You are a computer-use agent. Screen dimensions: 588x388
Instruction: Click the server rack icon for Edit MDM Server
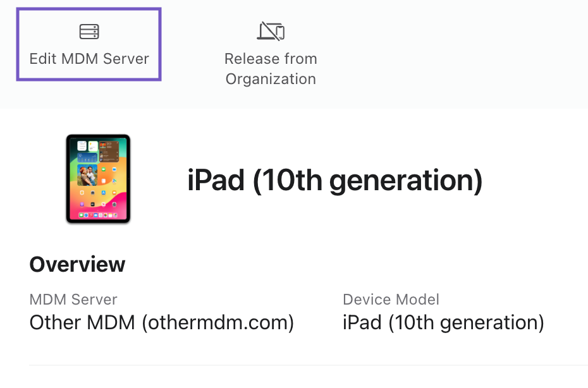pyautogui.click(x=89, y=32)
